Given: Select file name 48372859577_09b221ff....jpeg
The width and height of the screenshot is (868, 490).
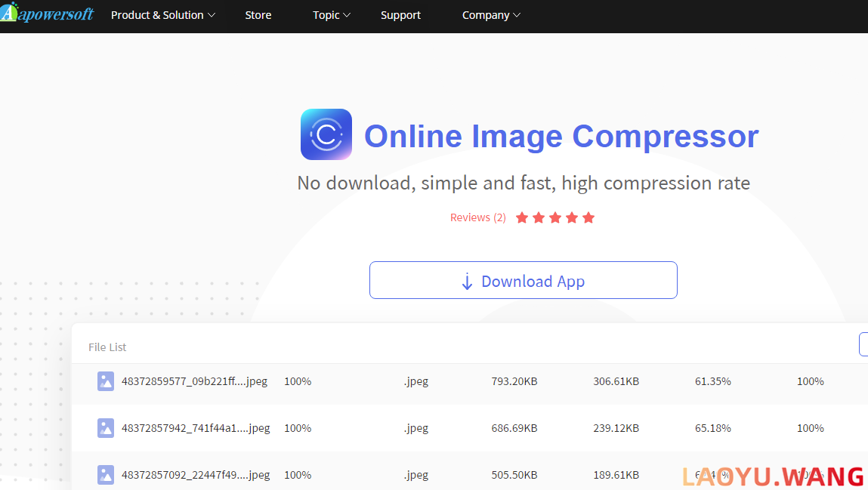Looking at the screenshot, I should click(194, 381).
